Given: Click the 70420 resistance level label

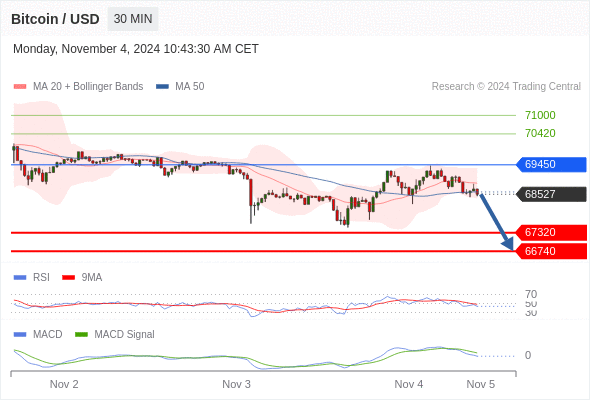Looking at the screenshot, I should (540, 133).
